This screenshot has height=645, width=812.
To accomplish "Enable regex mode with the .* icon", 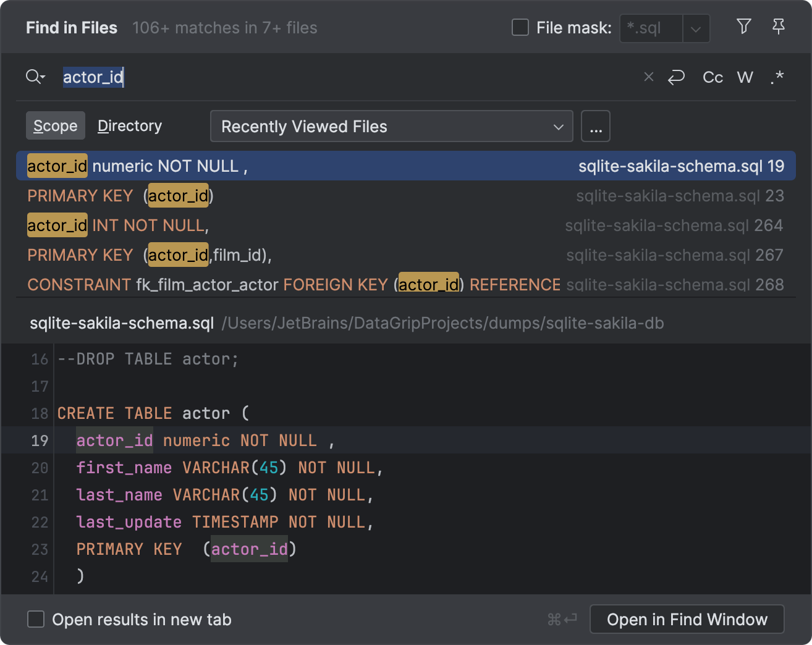I will [x=776, y=77].
